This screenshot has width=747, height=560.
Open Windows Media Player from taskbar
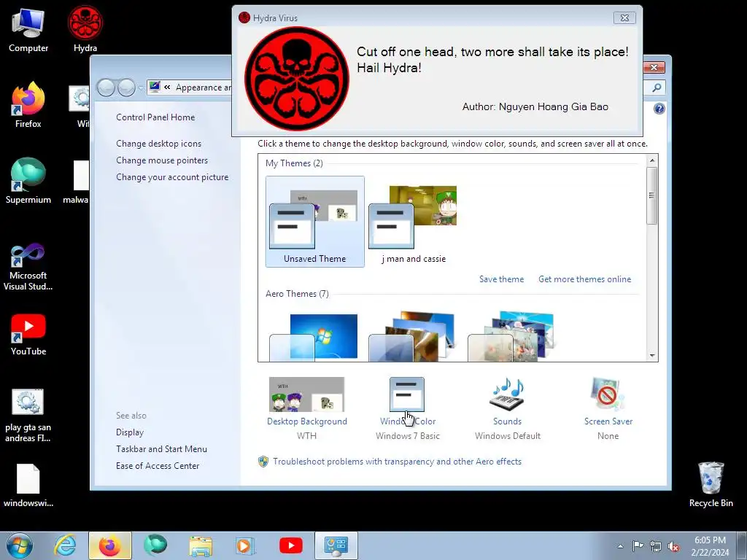[x=245, y=545]
